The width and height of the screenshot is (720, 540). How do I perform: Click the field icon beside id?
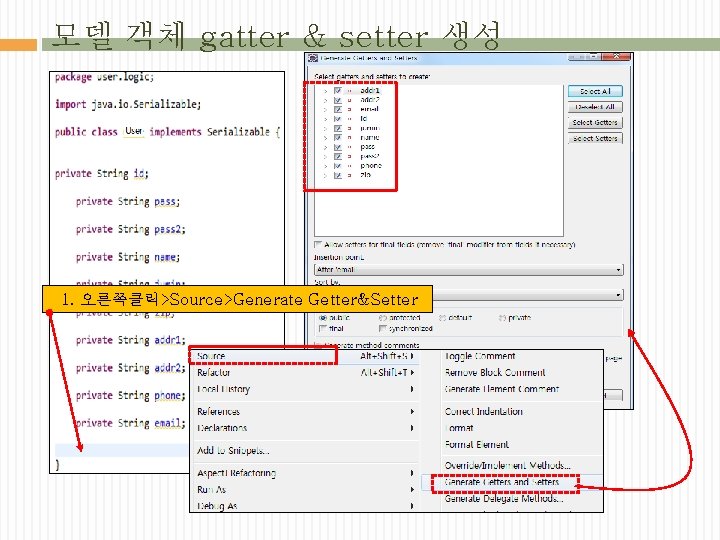coord(349,118)
